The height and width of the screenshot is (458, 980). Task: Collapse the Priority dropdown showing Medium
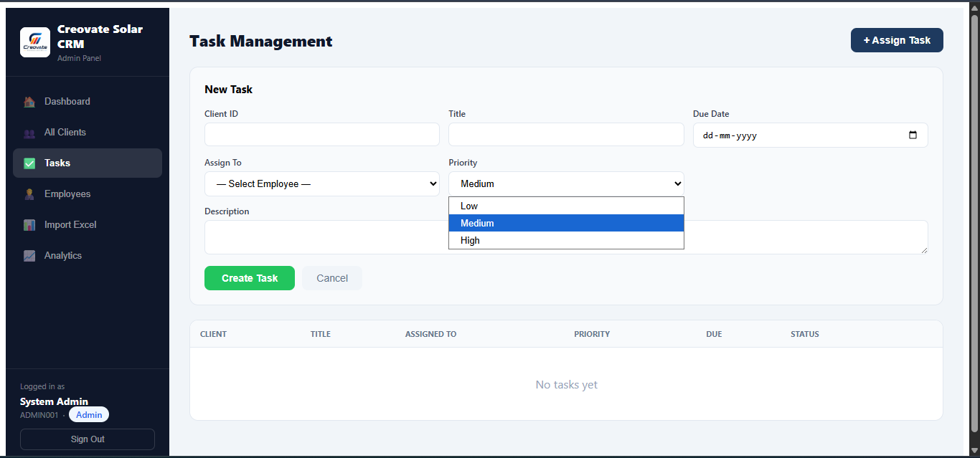tap(566, 183)
